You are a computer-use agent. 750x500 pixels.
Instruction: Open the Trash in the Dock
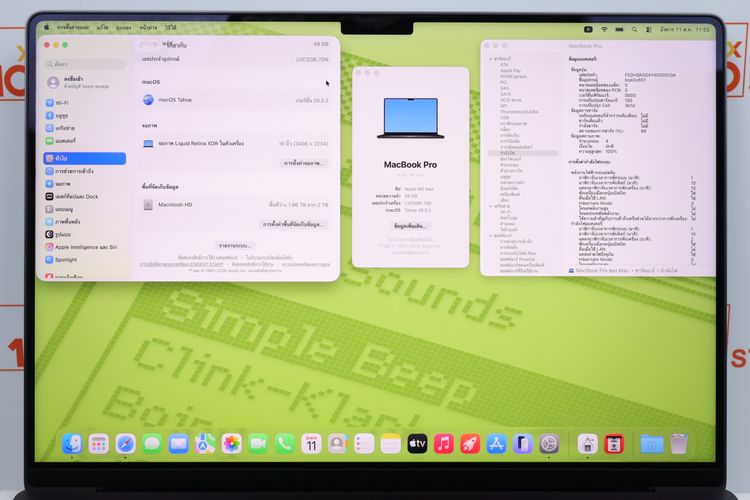click(x=678, y=444)
